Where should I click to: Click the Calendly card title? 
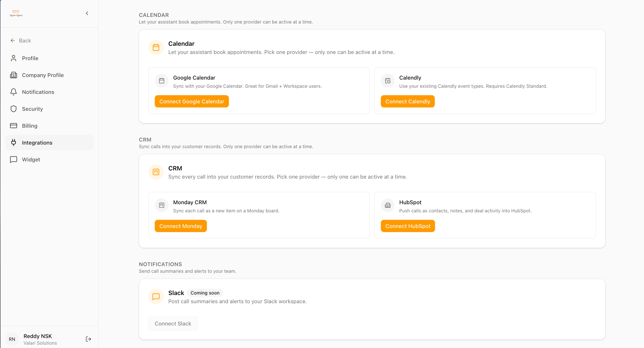point(410,78)
